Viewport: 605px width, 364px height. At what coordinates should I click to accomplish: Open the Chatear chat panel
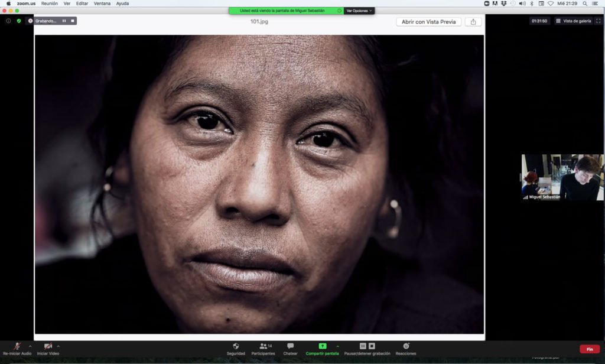(290, 346)
